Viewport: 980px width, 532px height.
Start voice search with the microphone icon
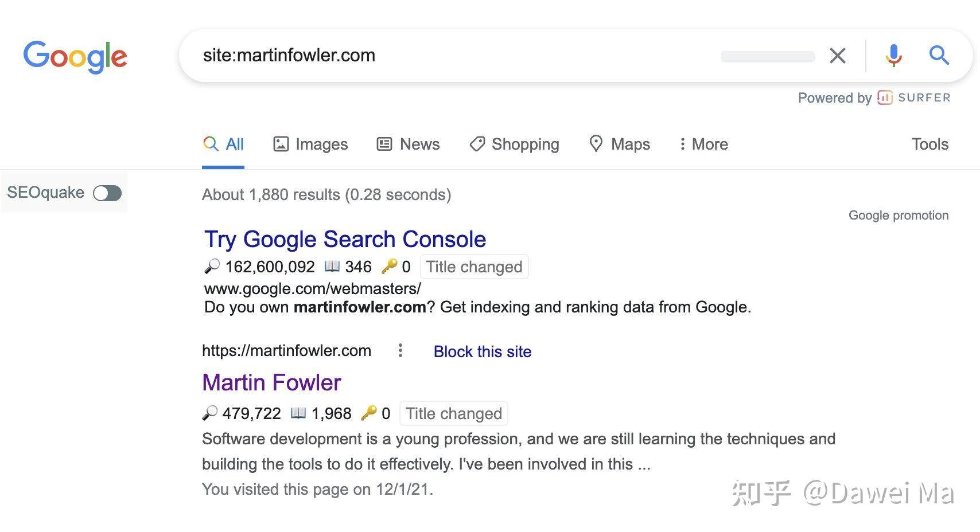893,56
